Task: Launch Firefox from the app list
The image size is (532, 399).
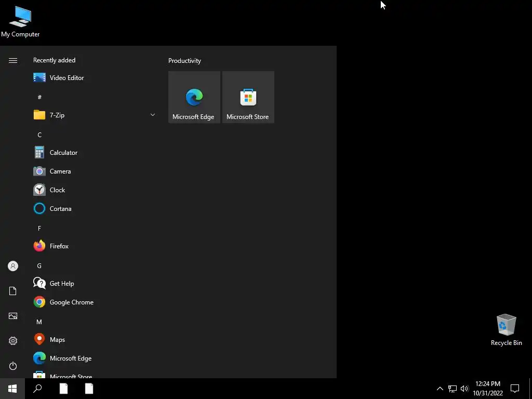Action: [x=95, y=246]
